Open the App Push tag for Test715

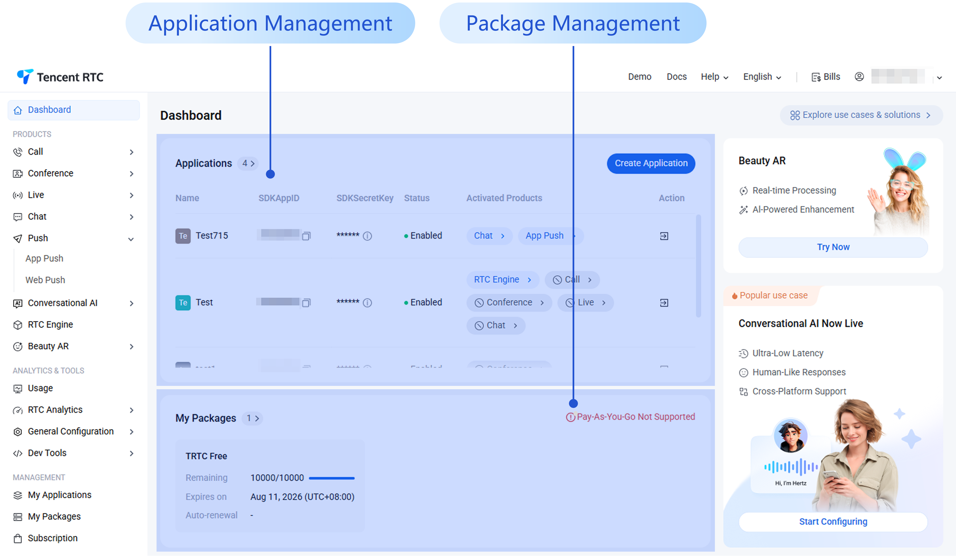[x=551, y=236]
